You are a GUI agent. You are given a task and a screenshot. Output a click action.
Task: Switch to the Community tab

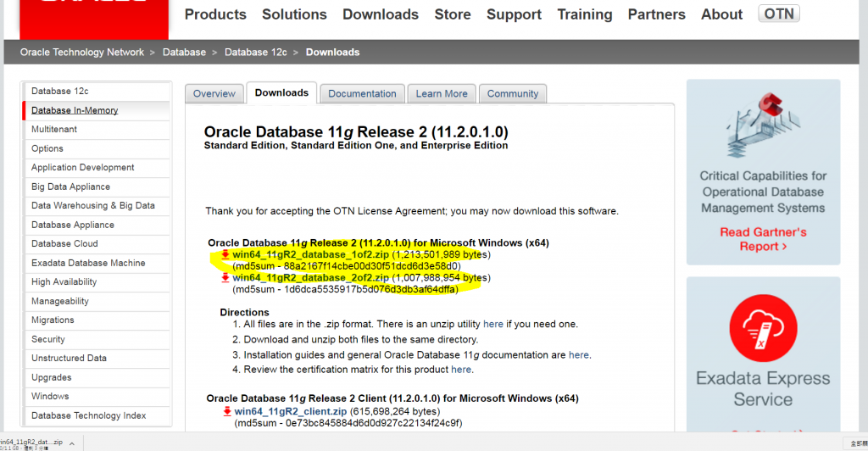(513, 93)
